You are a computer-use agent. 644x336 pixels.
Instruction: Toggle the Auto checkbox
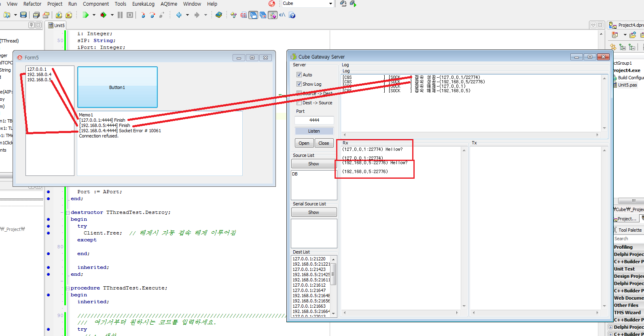tap(299, 75)
